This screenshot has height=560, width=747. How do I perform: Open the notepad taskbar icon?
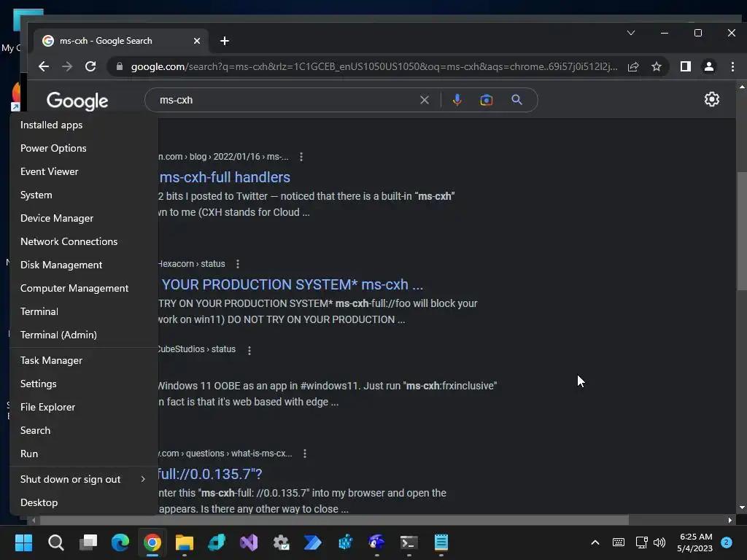click(441, 542)
